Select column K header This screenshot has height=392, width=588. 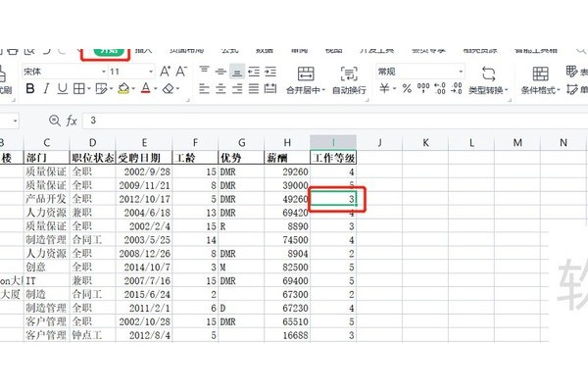(425, 142)
